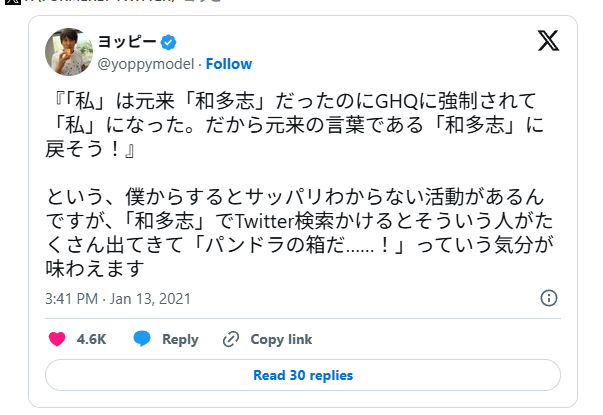
Task: Click the 4.6K like count
Action: [x=91, y=339]
